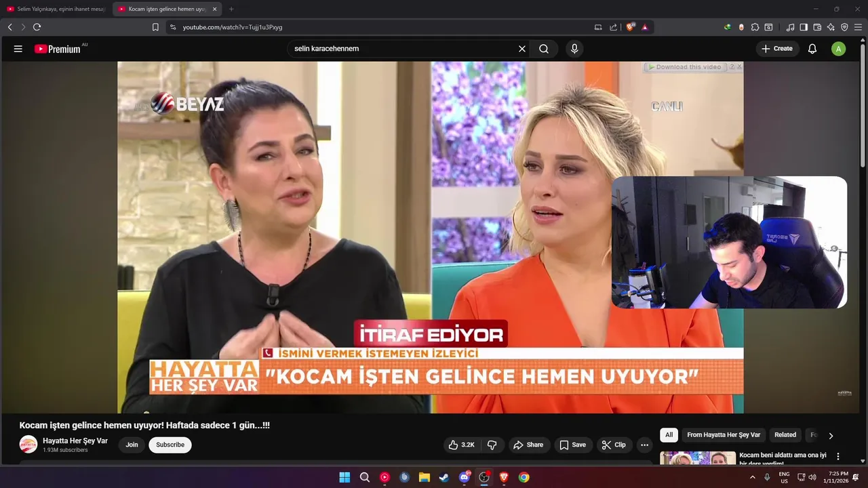868x488 pixels.
Task: Join the Hayatta Her Şey Var channel
Action: coord(132,445)
